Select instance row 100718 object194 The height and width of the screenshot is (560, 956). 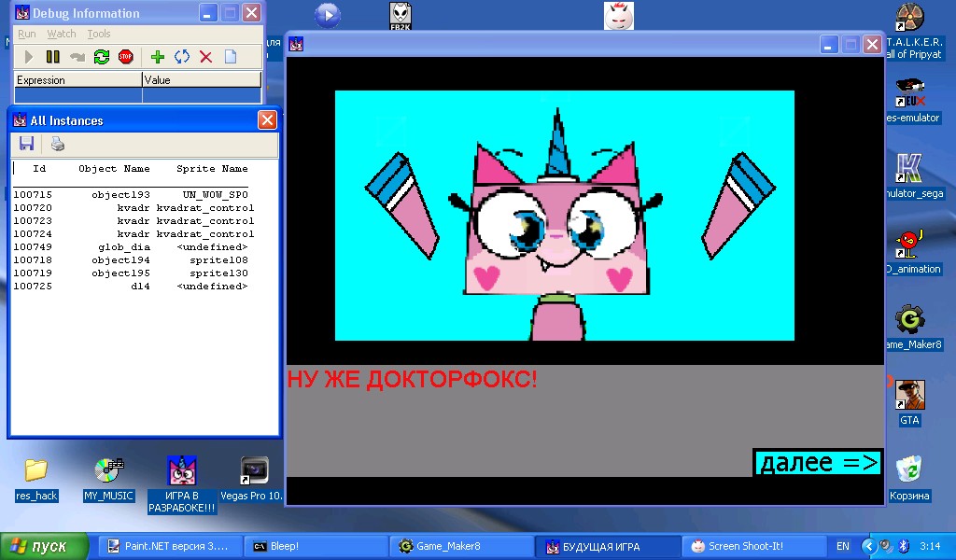point(131,260)
